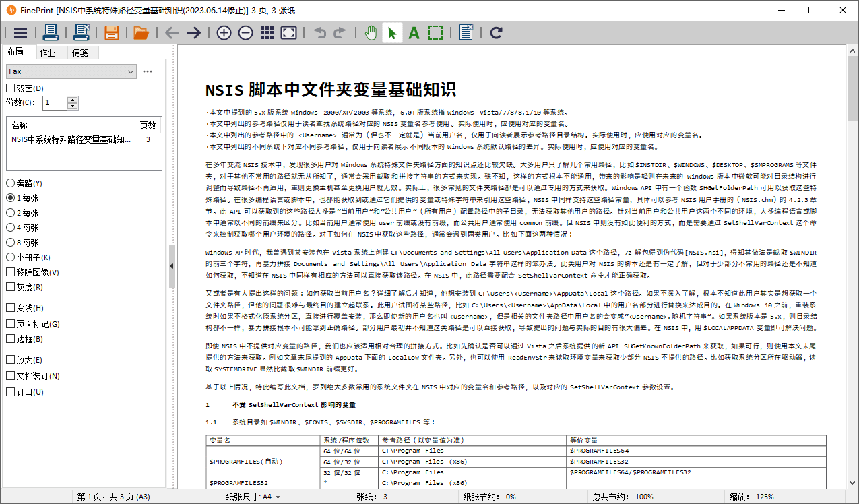This screenshot has height=504, width=859.
Task: Open the hamburger main menu
Action: 20,32
